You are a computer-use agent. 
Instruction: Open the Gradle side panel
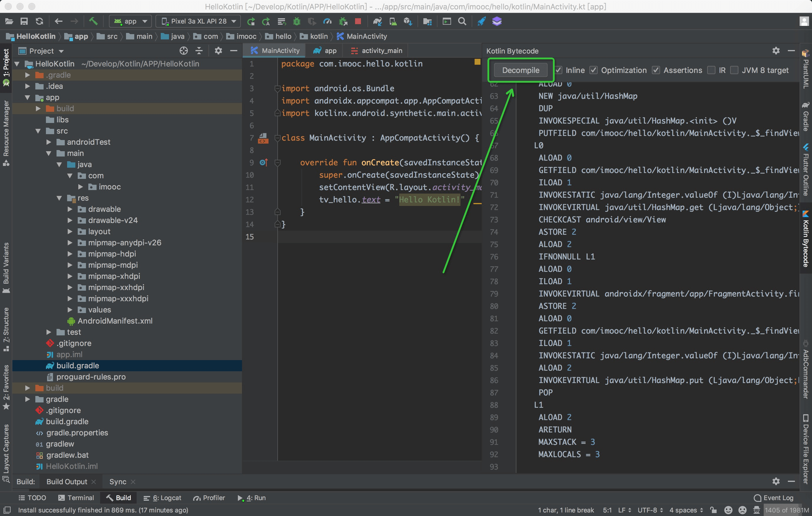click(x=806, y=117)
